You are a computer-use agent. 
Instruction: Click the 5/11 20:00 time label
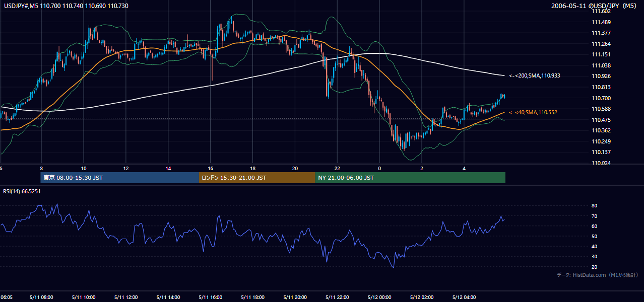(295, 297)
